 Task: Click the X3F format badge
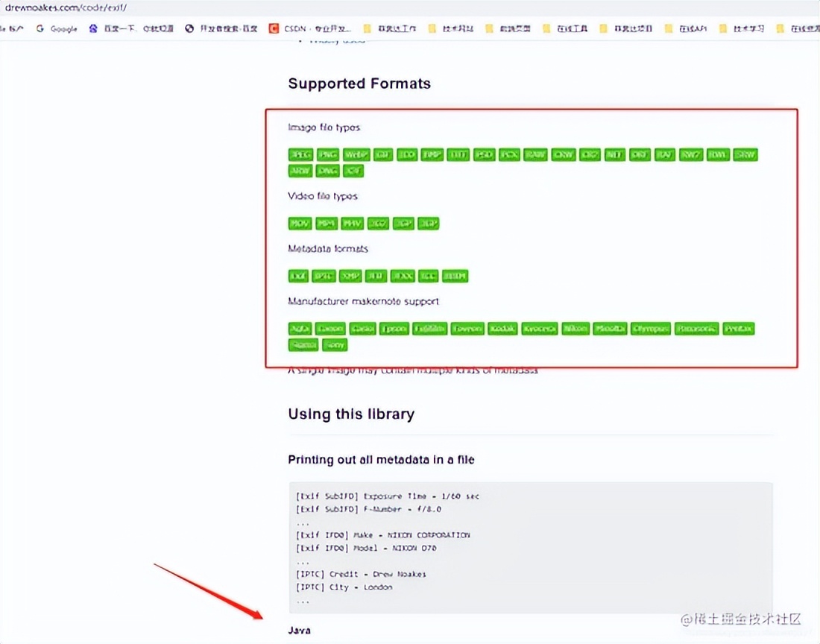point(353,171)
